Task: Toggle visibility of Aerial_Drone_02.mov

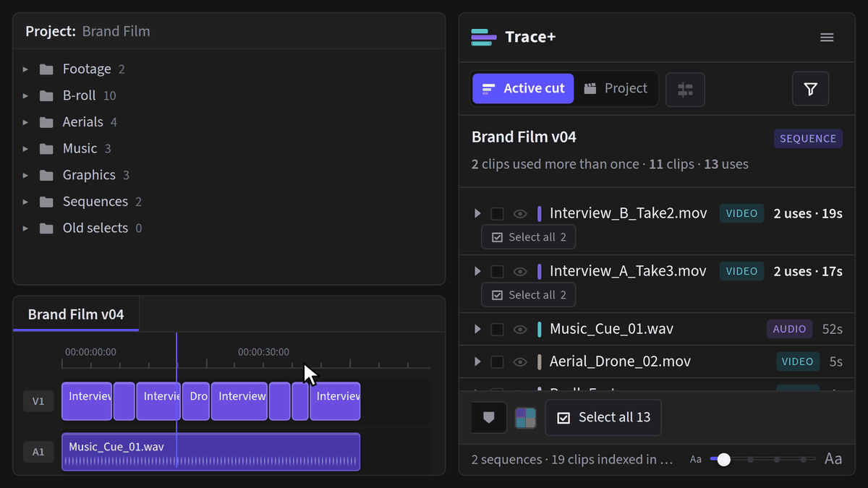Action: pos(519,361)
